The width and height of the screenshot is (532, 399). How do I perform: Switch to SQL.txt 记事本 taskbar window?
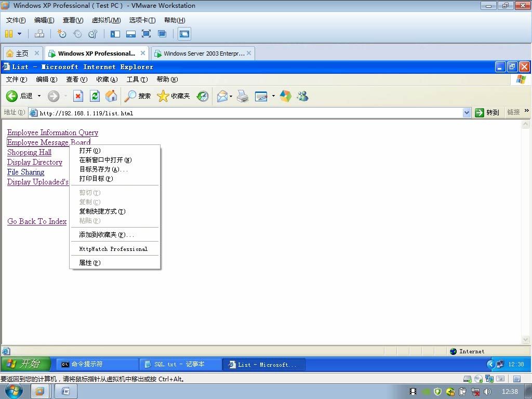point(180,364)
